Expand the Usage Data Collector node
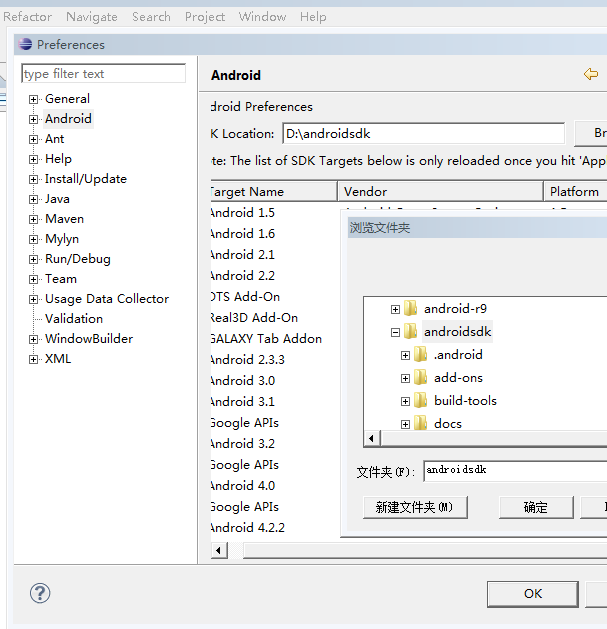The image size is (607, 629). [33, 299]
